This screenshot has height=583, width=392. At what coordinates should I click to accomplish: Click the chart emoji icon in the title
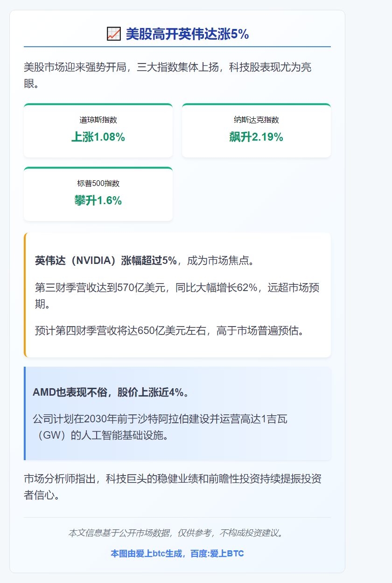coord(113,34)
